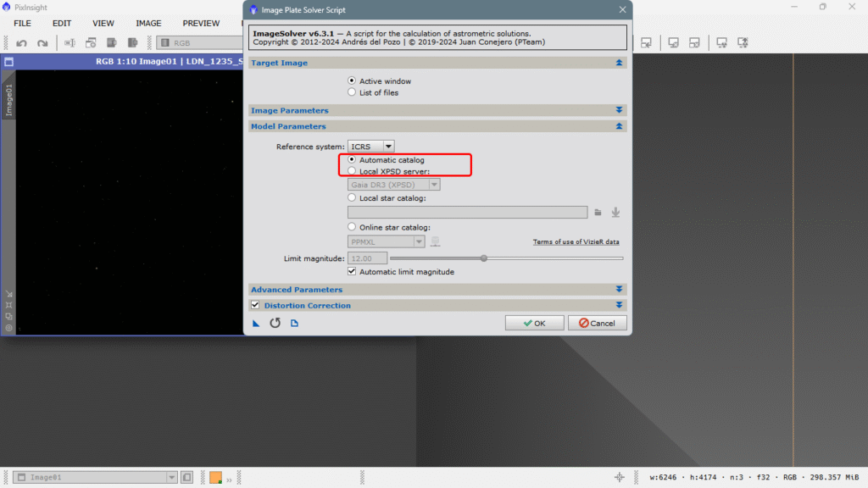This screenshot has width=868, height=488.
Task: Click the local star catalog path field
Action: [x=467, y=213]
